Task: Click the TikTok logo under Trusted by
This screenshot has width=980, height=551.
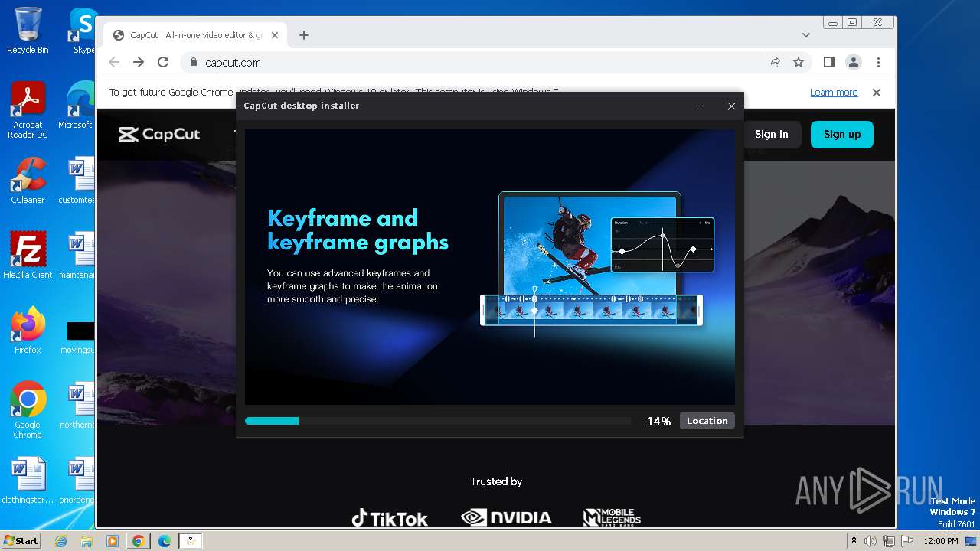Action: tap(390, 518)
